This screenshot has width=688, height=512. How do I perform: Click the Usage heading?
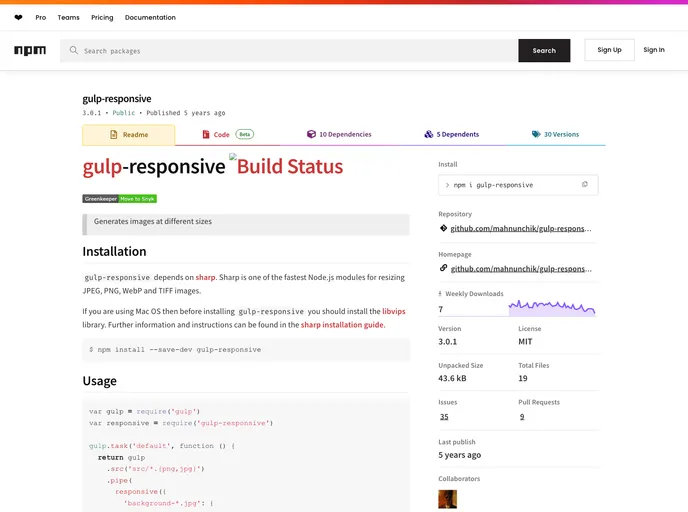pyautogui.click(x=100, y=381)
